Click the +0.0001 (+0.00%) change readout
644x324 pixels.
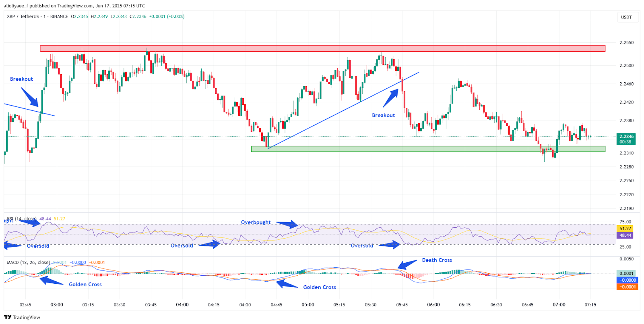[167, 17]
